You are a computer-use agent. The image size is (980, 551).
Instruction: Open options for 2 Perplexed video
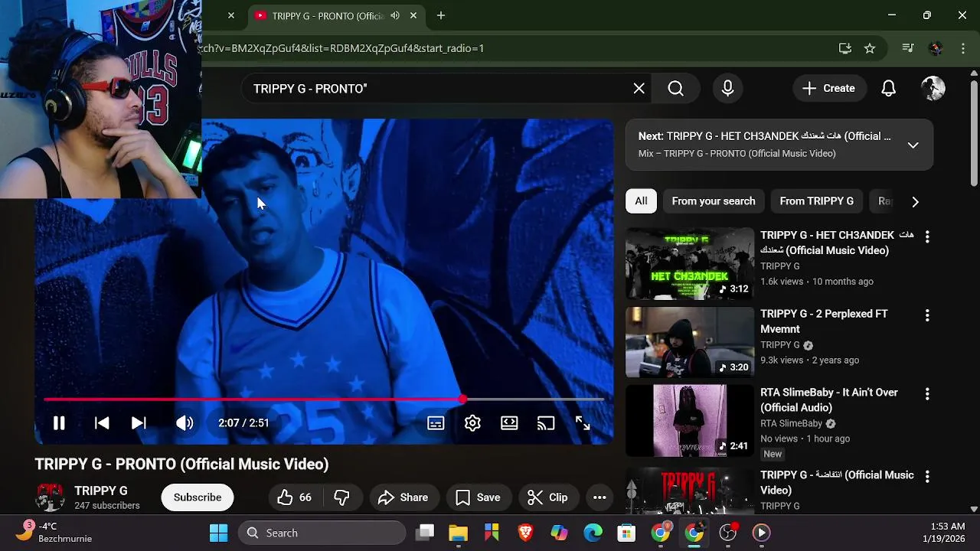tap(927, 315)
